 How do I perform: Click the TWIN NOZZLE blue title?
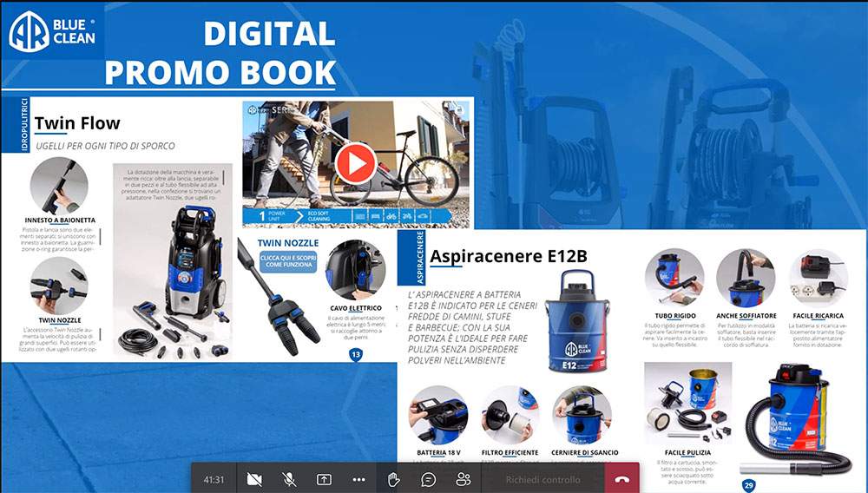[288, 243]
